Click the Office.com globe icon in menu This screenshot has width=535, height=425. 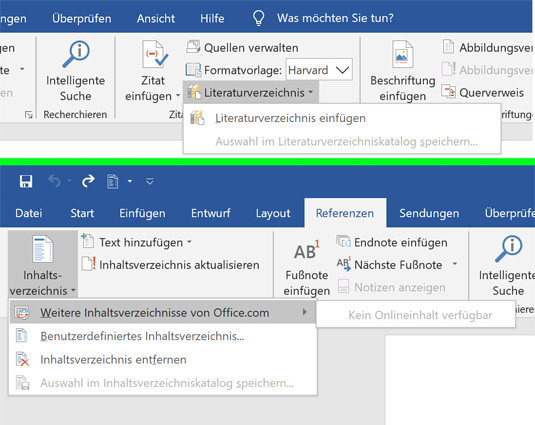pos(22,313)
